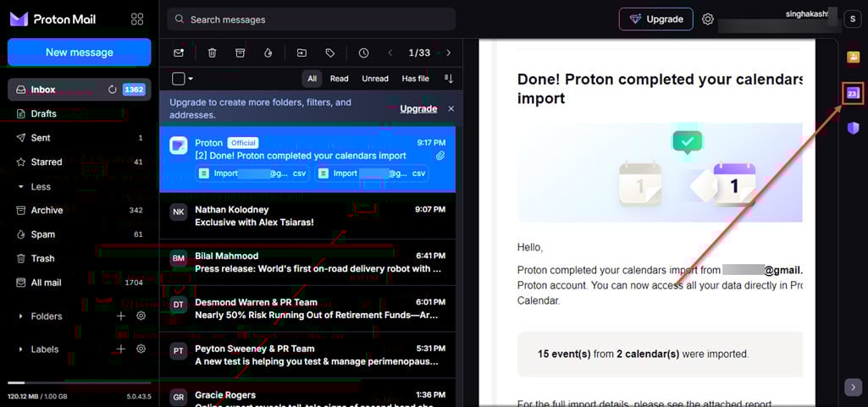Open select-all checkbox dropdown arrow
This screenshot has height=407, width=868.
tap(191, 79)
